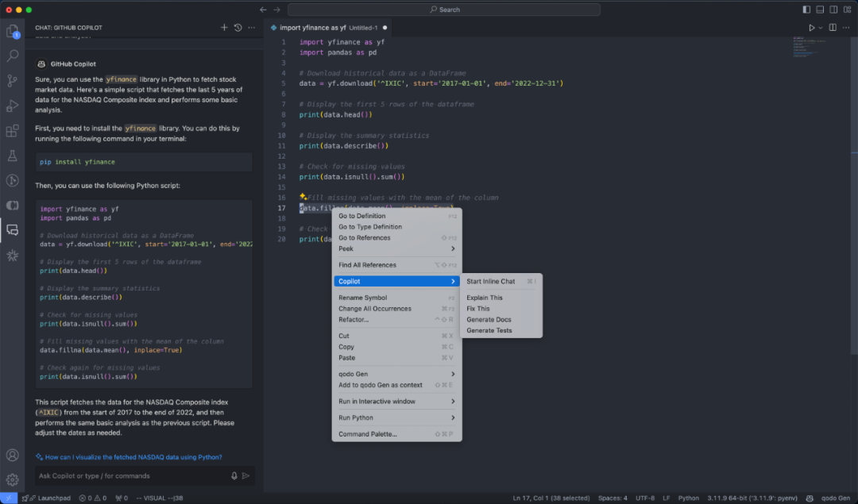Go back with navigation arrow
The image size is (858, 504).
(263, 10)
